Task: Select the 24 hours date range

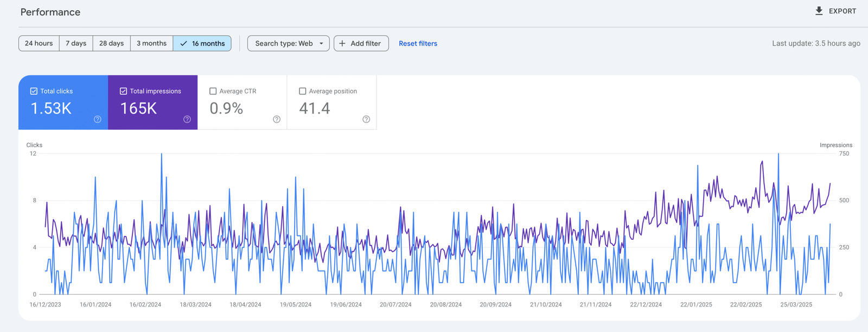Action: [39, 43]
